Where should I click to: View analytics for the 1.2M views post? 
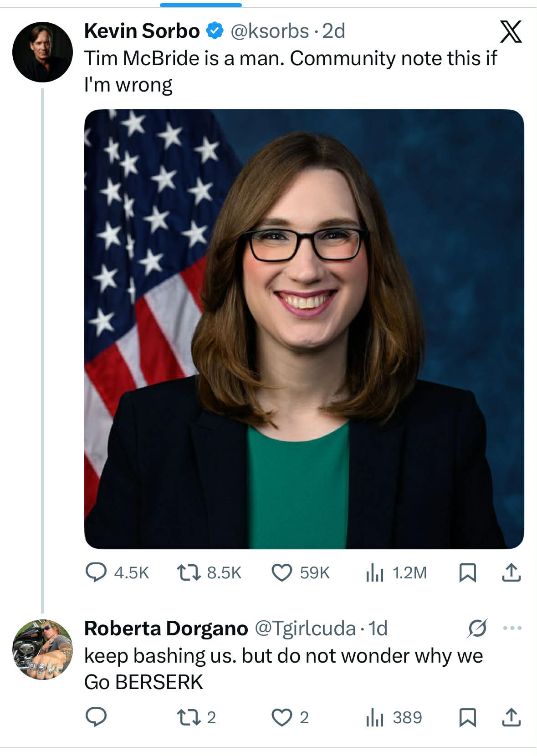click(x=375, y=572)
